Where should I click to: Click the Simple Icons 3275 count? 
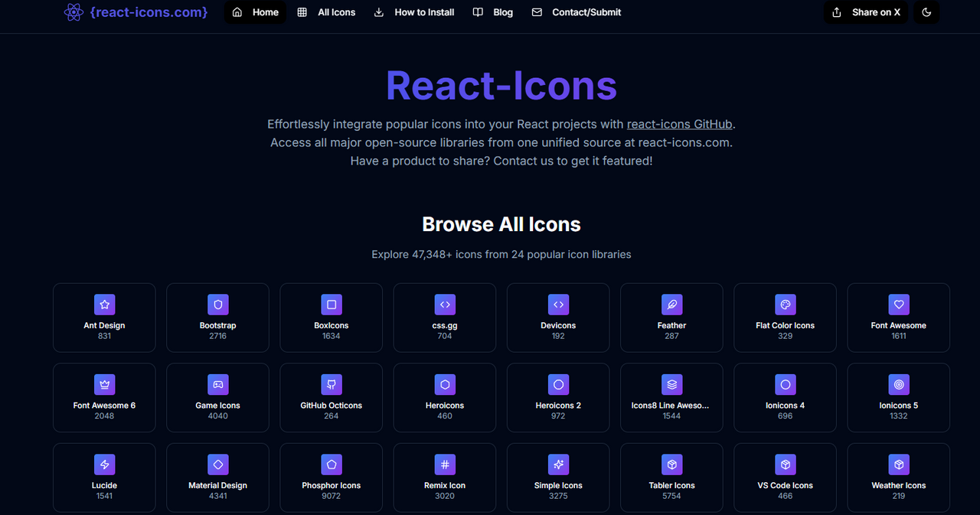click(558, 496)
